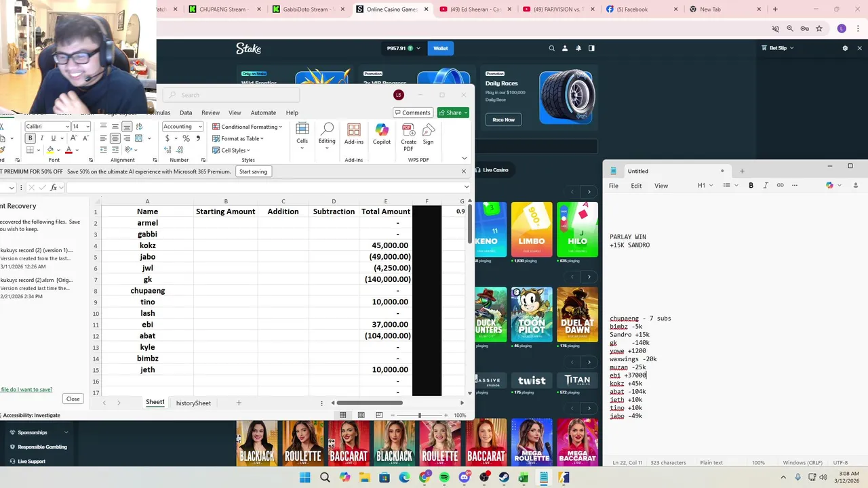Toggle Bold in Excel font group
The width and height of the screenshot is (868, 488).
click(x=30, y=138)
